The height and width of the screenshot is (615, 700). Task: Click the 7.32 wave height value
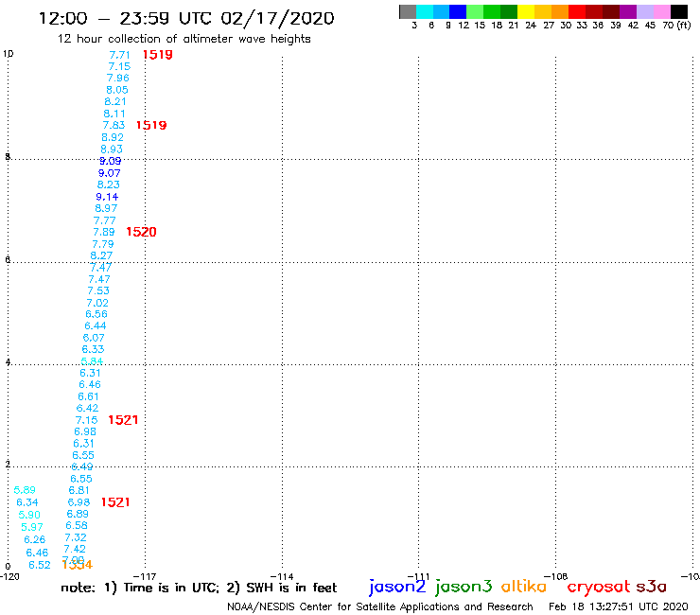pyautogui.click(x=76, y=537)
